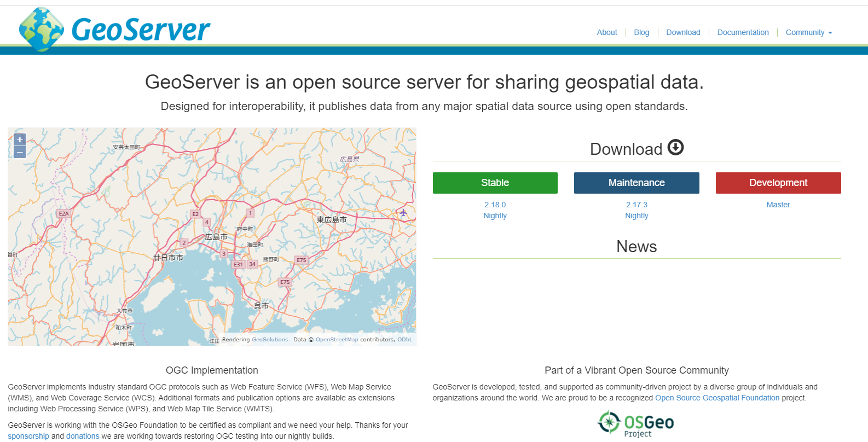This screenshot has height=442, width=868.
Task: Zoom out on the map with the minus button
Action: tap(20, 152)
